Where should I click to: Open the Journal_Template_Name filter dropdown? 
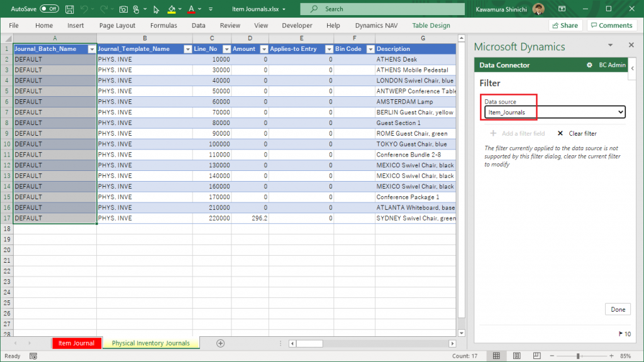187,49
